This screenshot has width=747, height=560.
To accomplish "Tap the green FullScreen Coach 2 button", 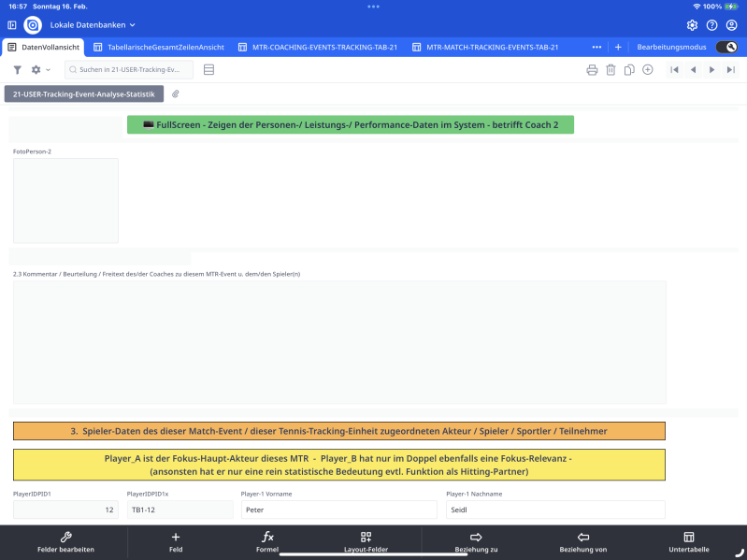I will (x=351, y=124).
